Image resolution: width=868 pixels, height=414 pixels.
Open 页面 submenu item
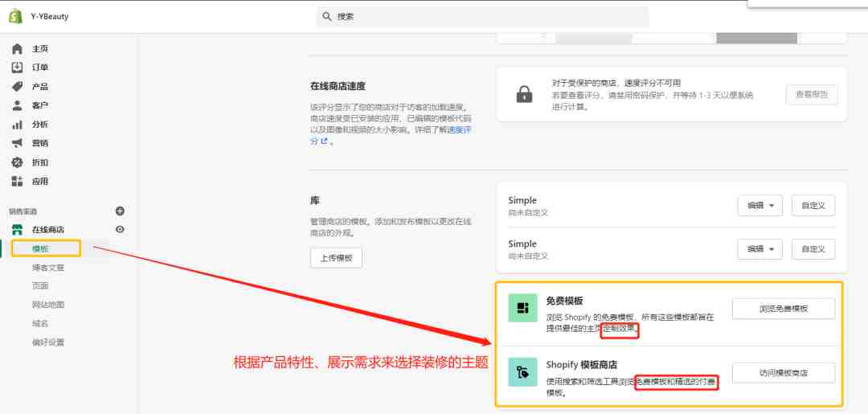pyautogui.click(x=40, y=286)
